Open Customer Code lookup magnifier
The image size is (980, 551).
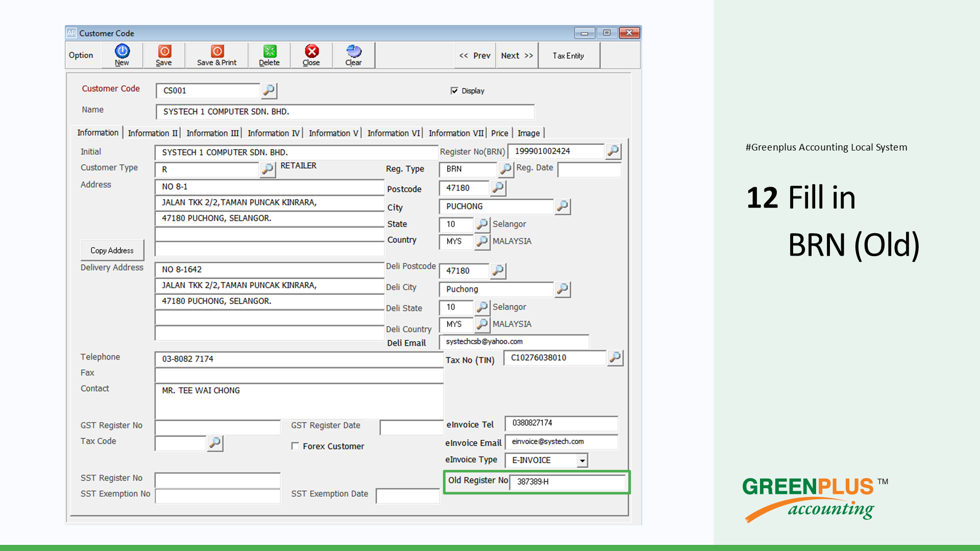pyautogui.click(x=269, y=91)
